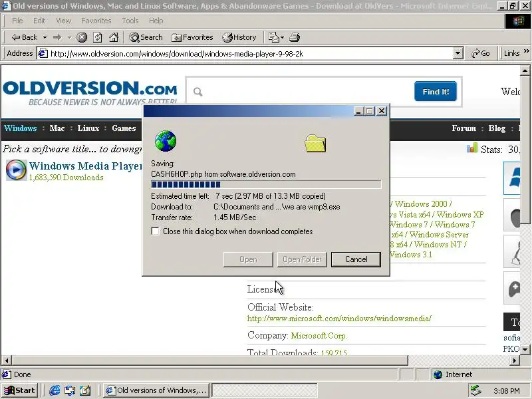This screenshot has width=532, height=399.
Task: Open the Edit icon dropdown arrow
Action: [282, 37]
